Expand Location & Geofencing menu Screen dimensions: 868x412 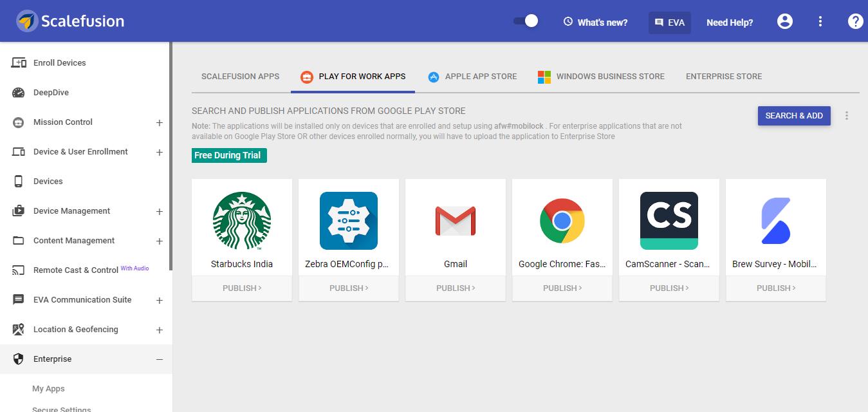click(x=160, y=330)
